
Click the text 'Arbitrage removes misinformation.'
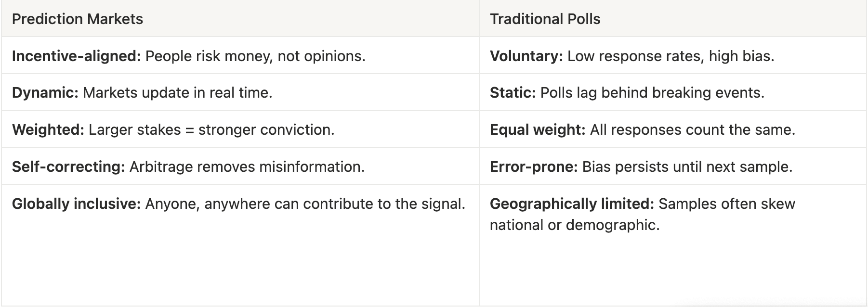247,167
